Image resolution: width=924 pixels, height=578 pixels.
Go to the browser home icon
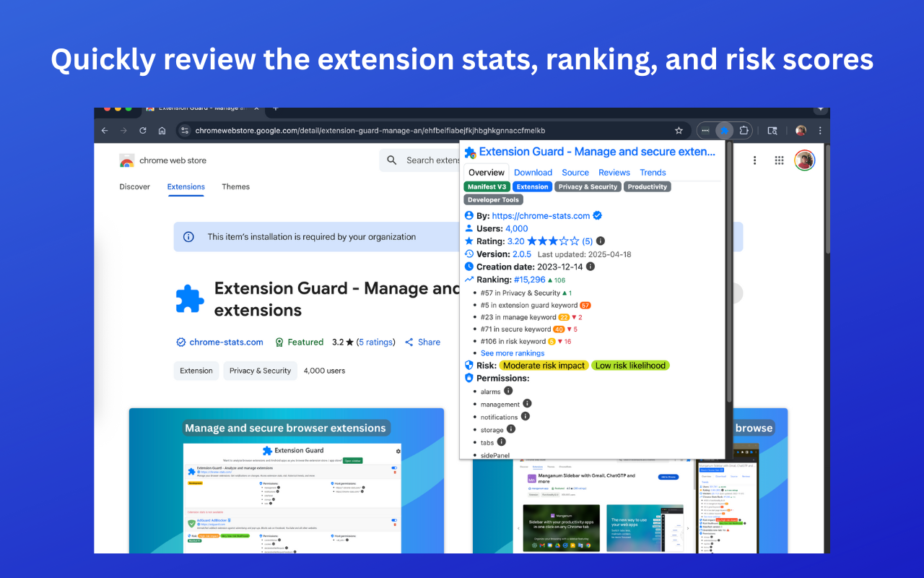pyautogui.click(x=162, y=131)
